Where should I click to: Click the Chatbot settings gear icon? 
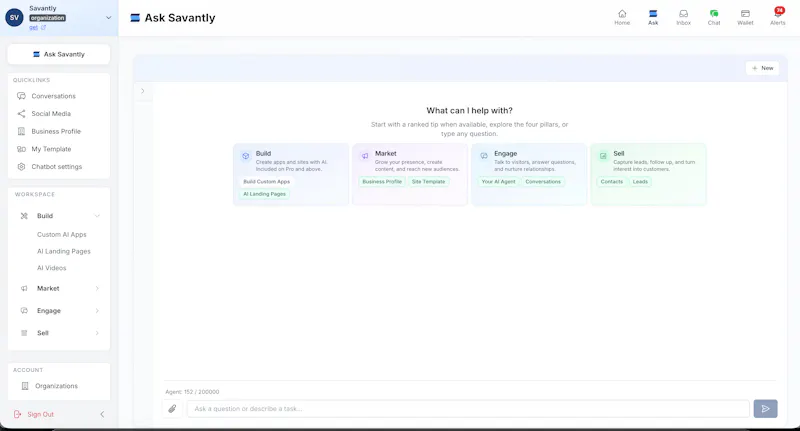pyautogui.click(x=21, y=167)
